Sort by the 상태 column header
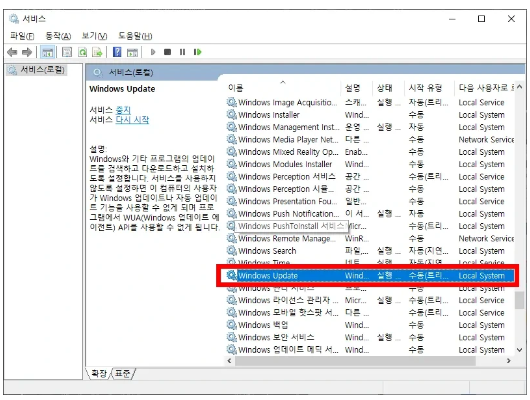 (385, 88)
